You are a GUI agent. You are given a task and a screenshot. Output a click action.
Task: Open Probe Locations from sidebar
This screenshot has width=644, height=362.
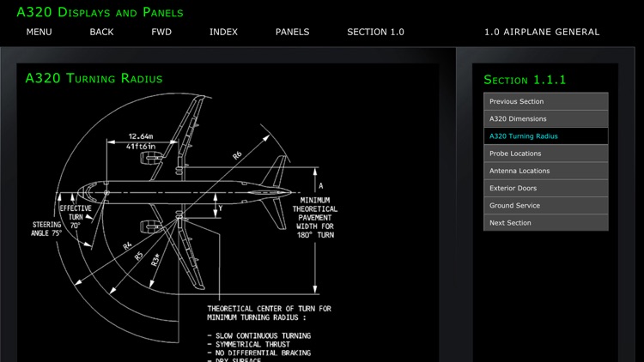[x=546, y=154]
